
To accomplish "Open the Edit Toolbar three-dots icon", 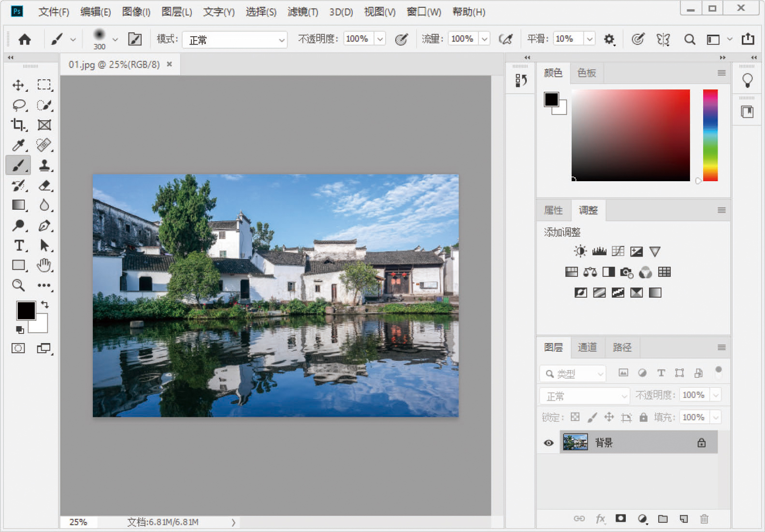I will click(x=44, y=285).
